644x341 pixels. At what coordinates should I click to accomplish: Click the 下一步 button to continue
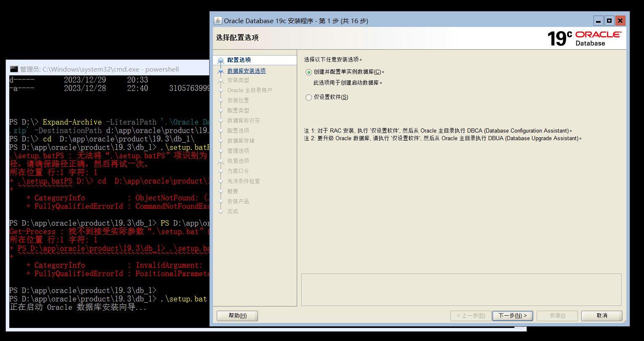tap(513, 315)
